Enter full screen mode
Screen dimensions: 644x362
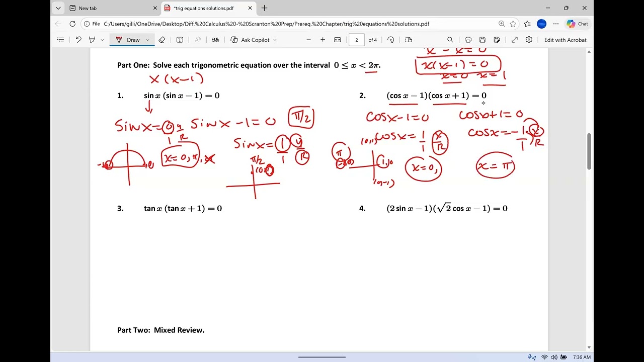tap(515, 40)
